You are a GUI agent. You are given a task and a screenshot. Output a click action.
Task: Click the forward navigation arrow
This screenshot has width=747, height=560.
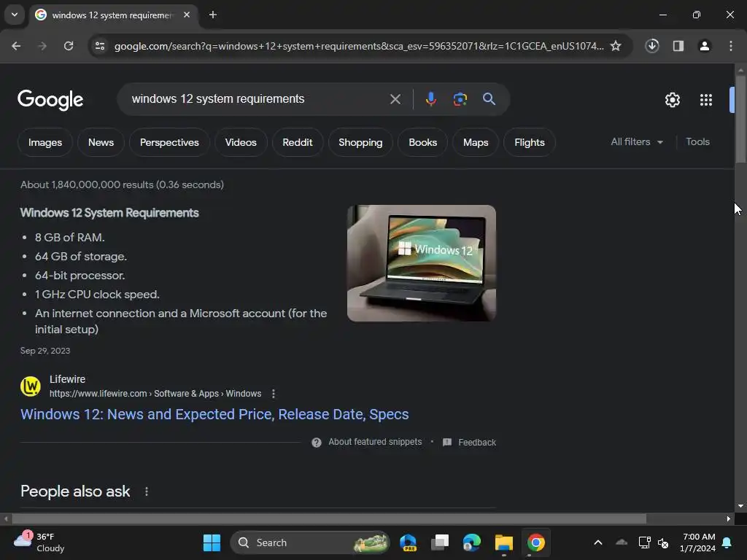[42, 46]
